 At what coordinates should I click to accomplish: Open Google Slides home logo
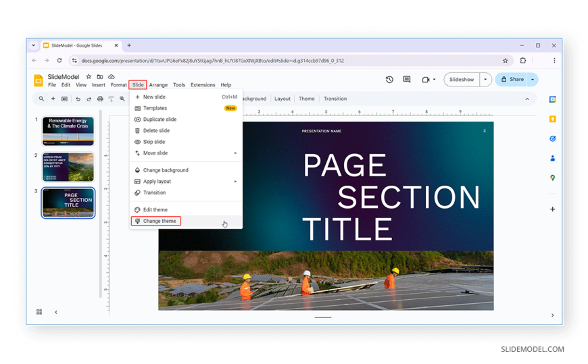click(x=39, y=80)
